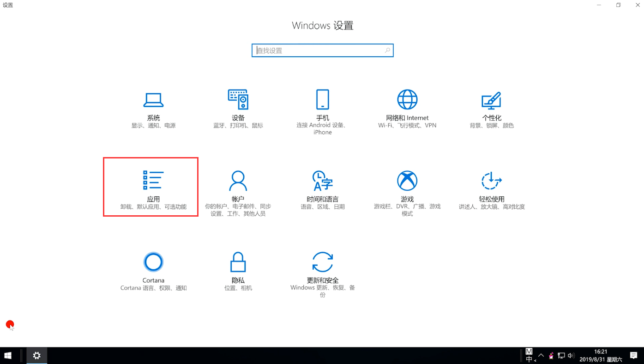The height and width of the screenshot is (364, 644).
Task: Open the 应用 (Apps) list icon
Action: tap(153, 180)
